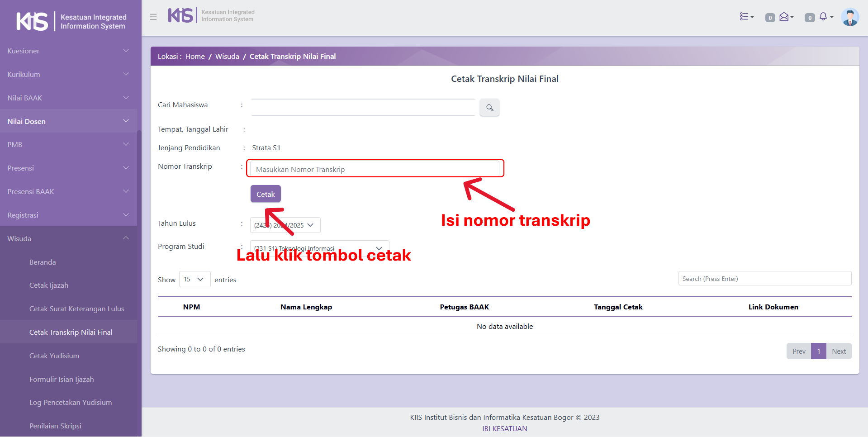Open the Tahun Lulus dropdown
Image resolution: width=868 pixels, height=437 pixels.
285,225
